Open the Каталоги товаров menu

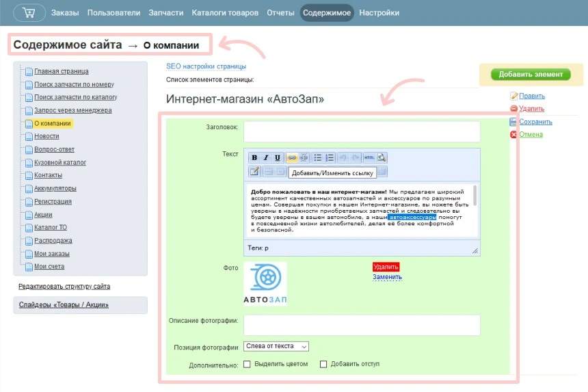(x=225, y=13)
